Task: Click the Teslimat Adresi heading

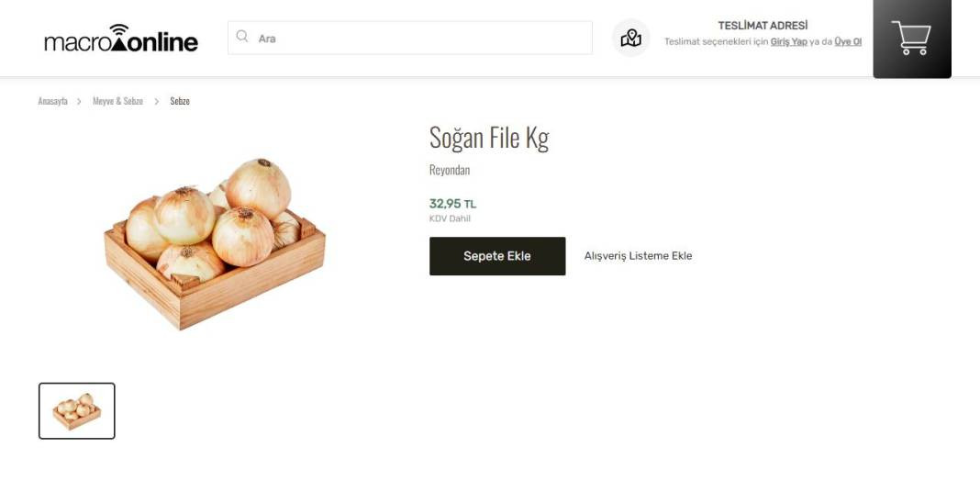Action: pos(763,26)
